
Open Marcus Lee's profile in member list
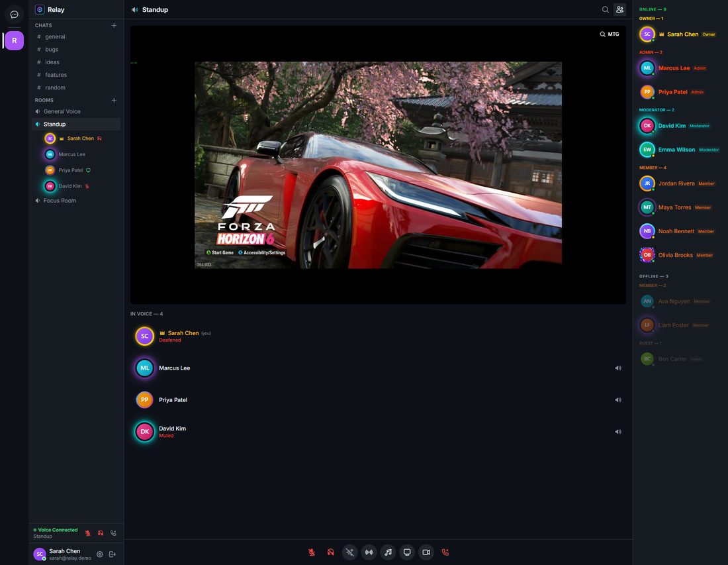click(x=679, y=68)
